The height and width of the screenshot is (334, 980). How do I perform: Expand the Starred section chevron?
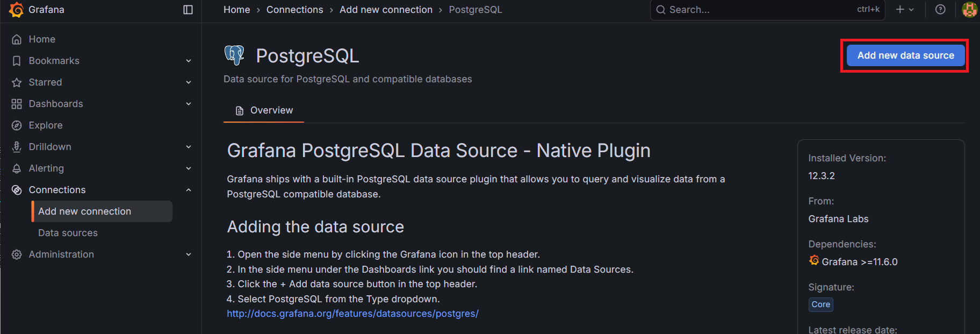click(189, 82)
